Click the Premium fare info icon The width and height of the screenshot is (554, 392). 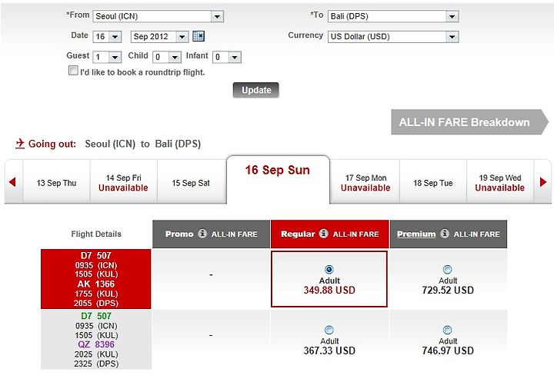tap(445, 234)
